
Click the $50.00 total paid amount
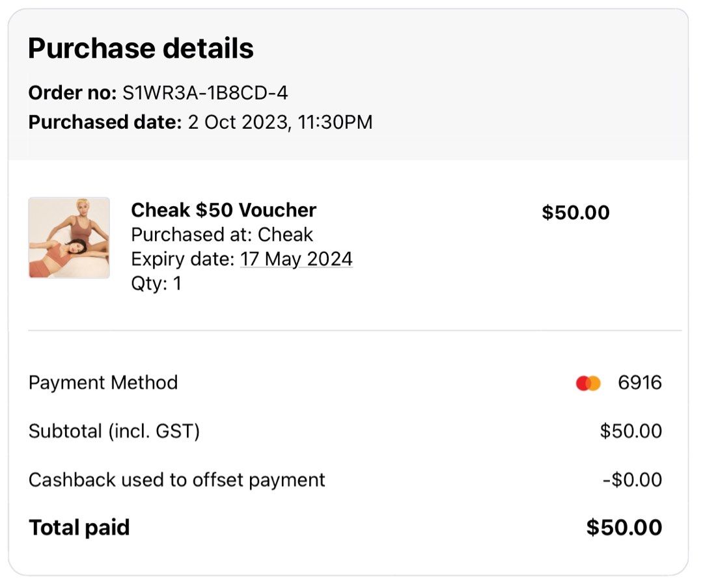point(626,528)
